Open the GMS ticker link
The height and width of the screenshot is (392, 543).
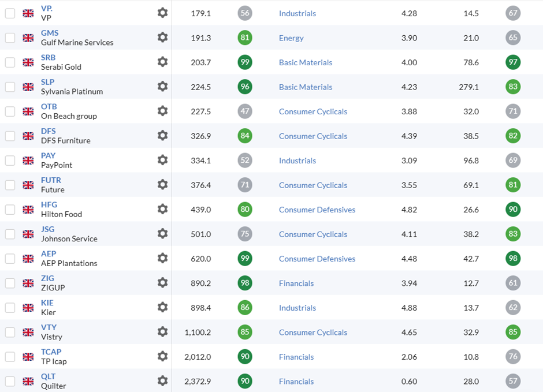50,33
